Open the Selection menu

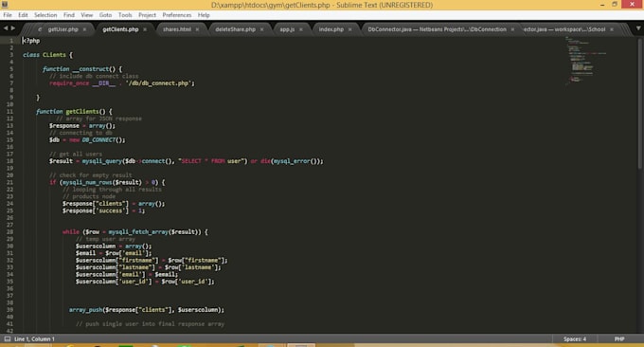pyautogui.click(x=45, y=15)
